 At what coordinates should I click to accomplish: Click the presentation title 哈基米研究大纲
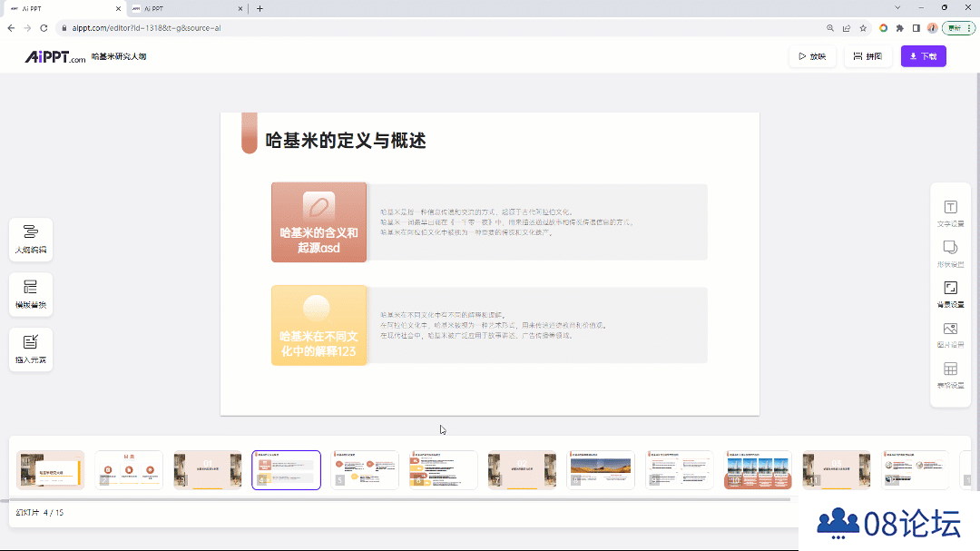(x=119, y=56)
